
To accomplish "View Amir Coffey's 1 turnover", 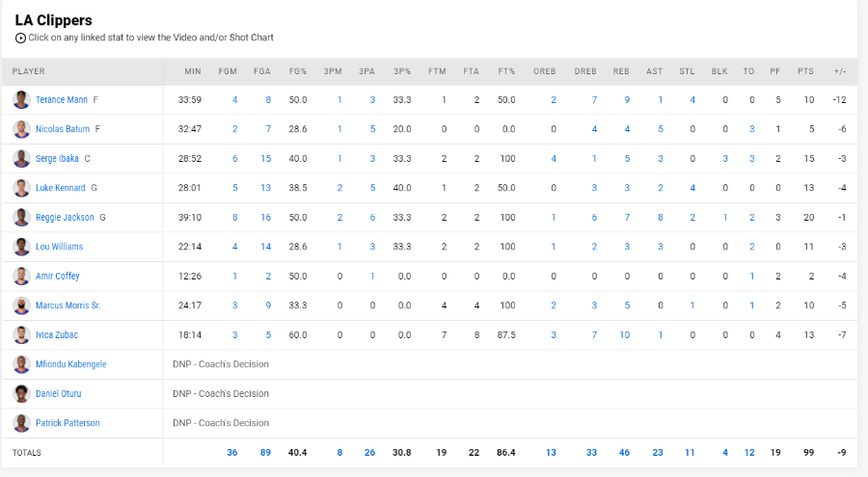I will pos(751,276).
